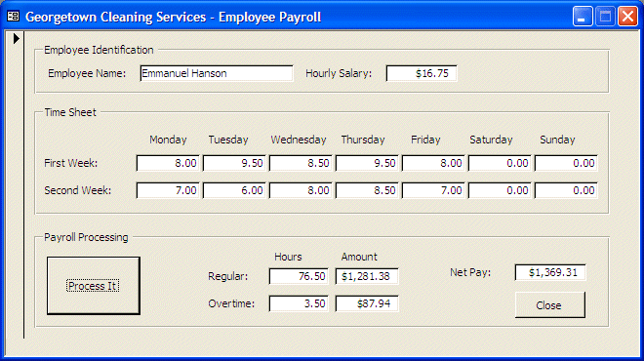Click First Week Saturday hours field

(x=500, y=164)
